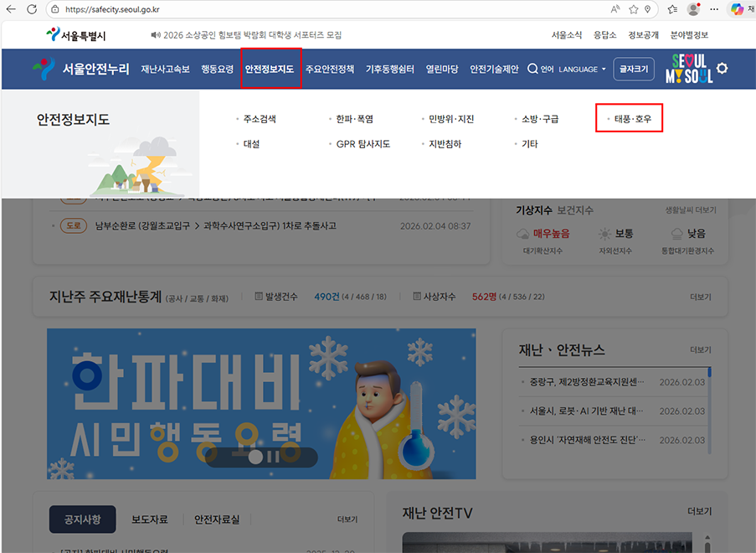Open the search magnifier icon in navbar
The image size is (756, 553).
click(x=532, y=70)
